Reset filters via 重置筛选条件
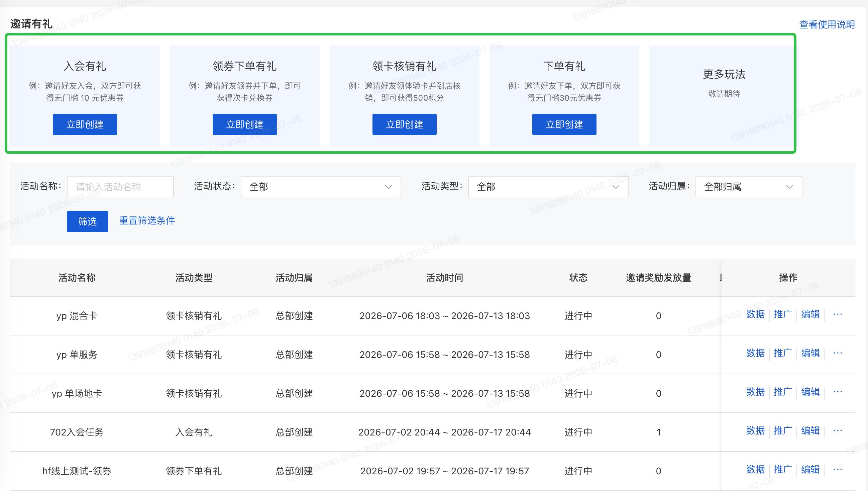Viewport: 868px width, 491px height. (x=147, y=220)
